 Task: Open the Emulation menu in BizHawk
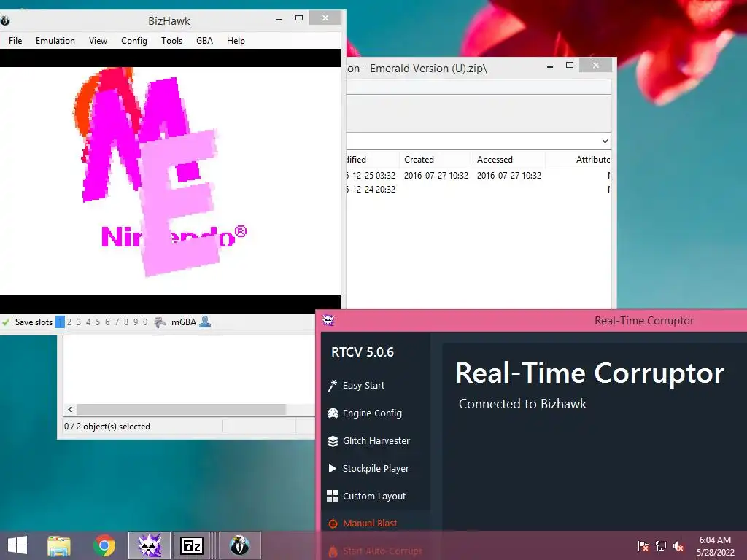pyautogui.click(x=55, y=41)
